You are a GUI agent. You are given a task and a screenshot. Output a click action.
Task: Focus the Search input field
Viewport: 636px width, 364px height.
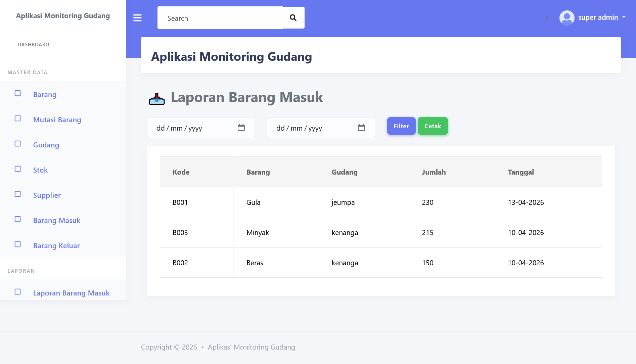tap(220, 18)
